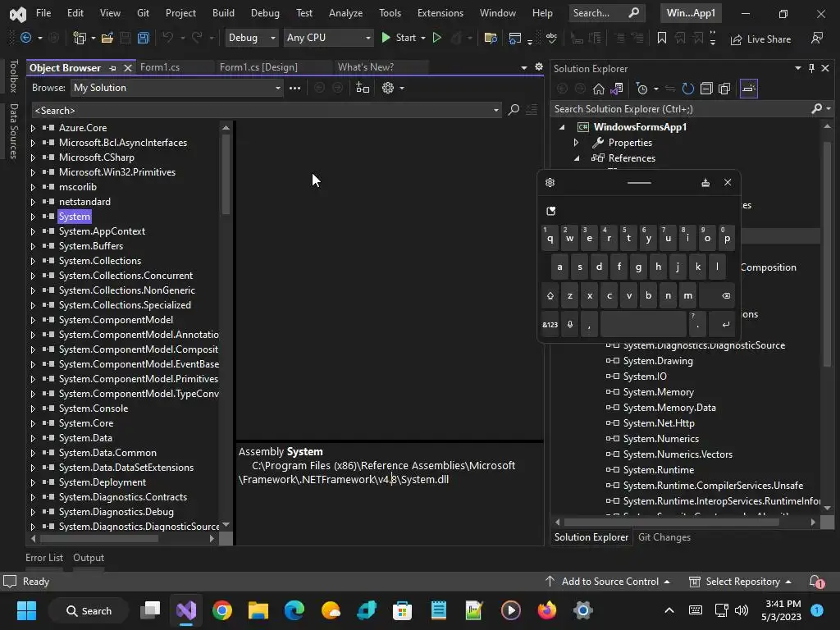Click the Refresh icon in Solution Explorer
The height and width of the screenshot is (630, 840).
688,89
